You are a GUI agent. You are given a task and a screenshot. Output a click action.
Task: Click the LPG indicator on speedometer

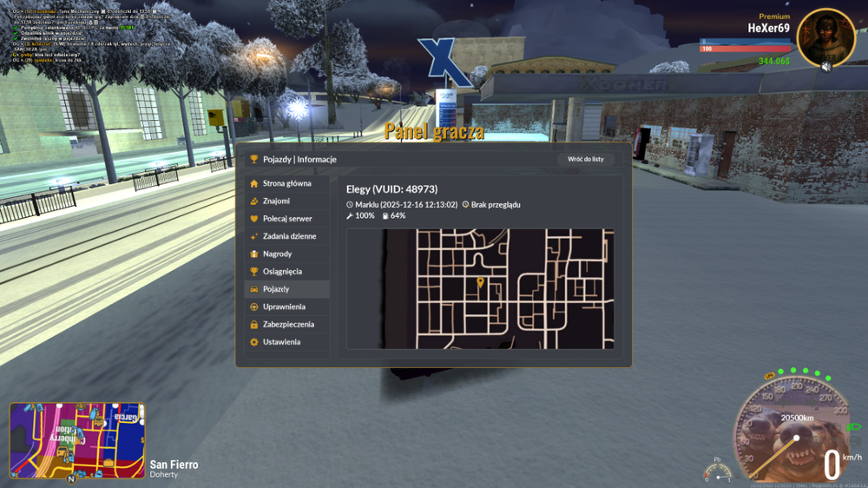coord(769,376)
